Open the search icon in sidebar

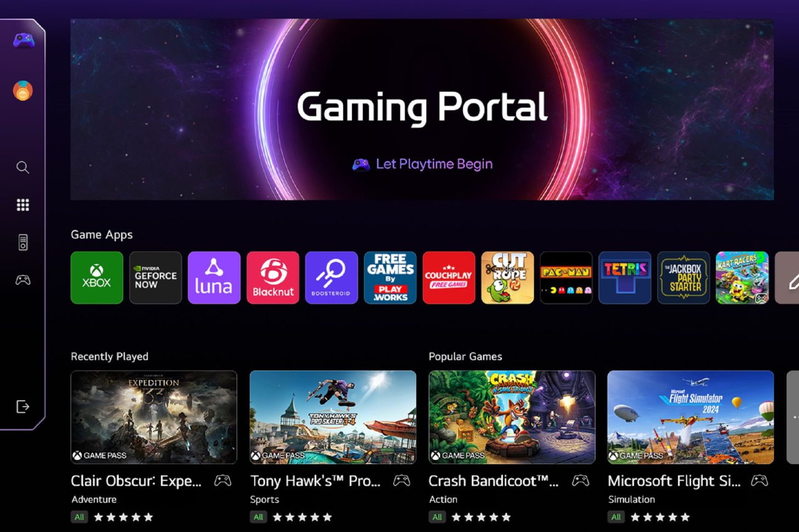pos(22,167)
